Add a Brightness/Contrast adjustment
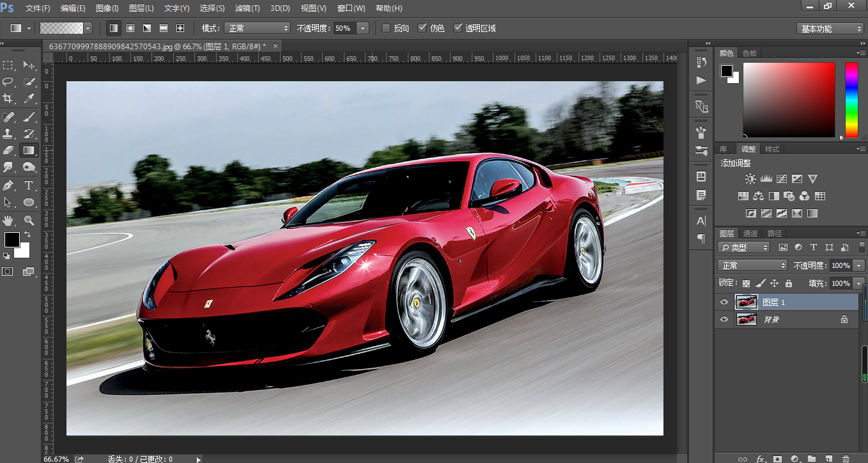This screenshot has width=868, height=463. point(750,179)
